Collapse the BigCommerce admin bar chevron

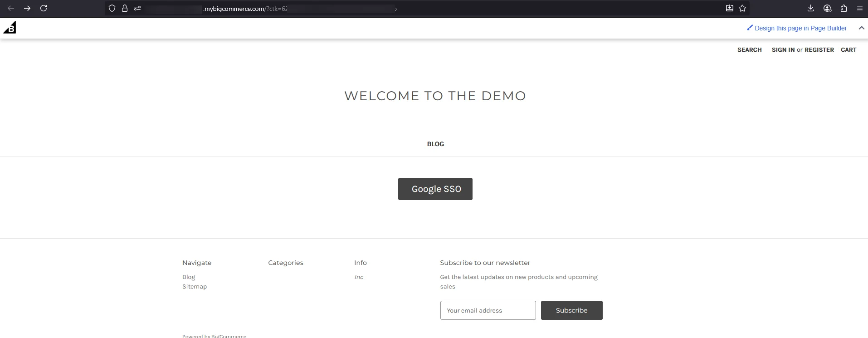point(861,28)
